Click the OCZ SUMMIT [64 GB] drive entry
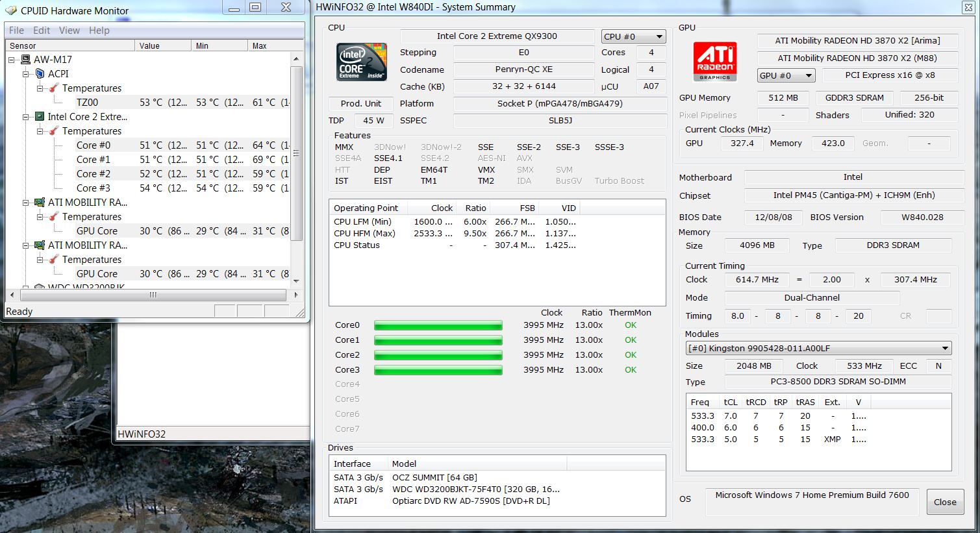 434,477
